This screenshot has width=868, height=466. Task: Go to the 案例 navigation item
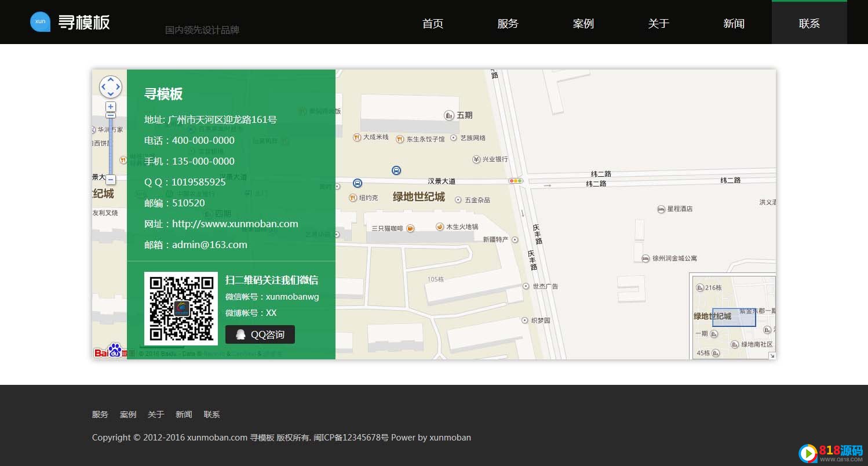[583, 23]
